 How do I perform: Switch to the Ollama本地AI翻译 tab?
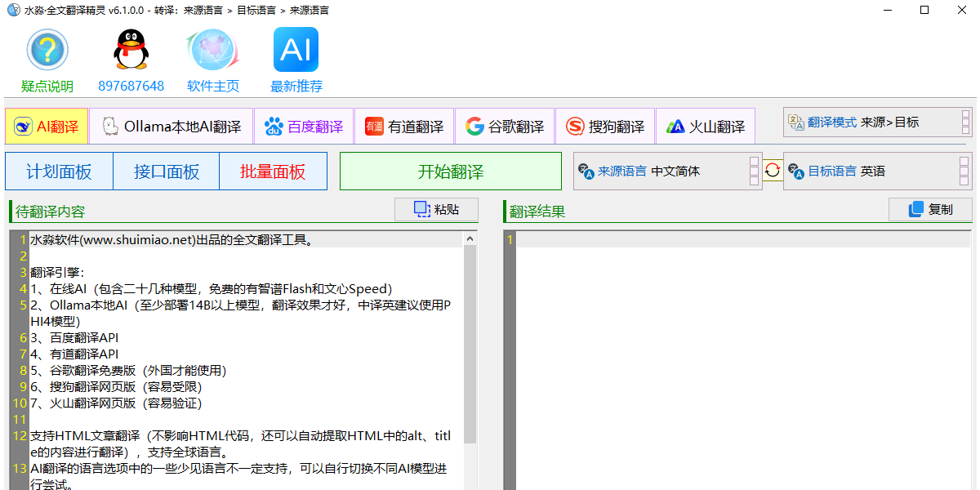pyautogui.click(x=171, y=127)
